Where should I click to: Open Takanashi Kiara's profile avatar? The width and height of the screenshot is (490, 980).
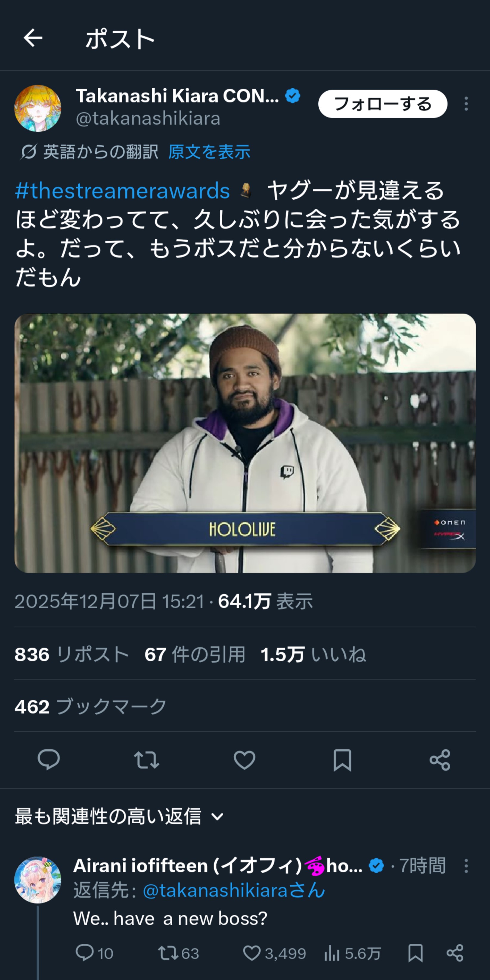click(38, 108)
